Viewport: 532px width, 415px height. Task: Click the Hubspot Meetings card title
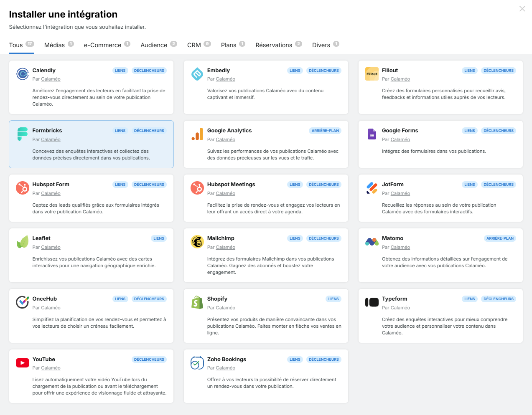(231, 184)
